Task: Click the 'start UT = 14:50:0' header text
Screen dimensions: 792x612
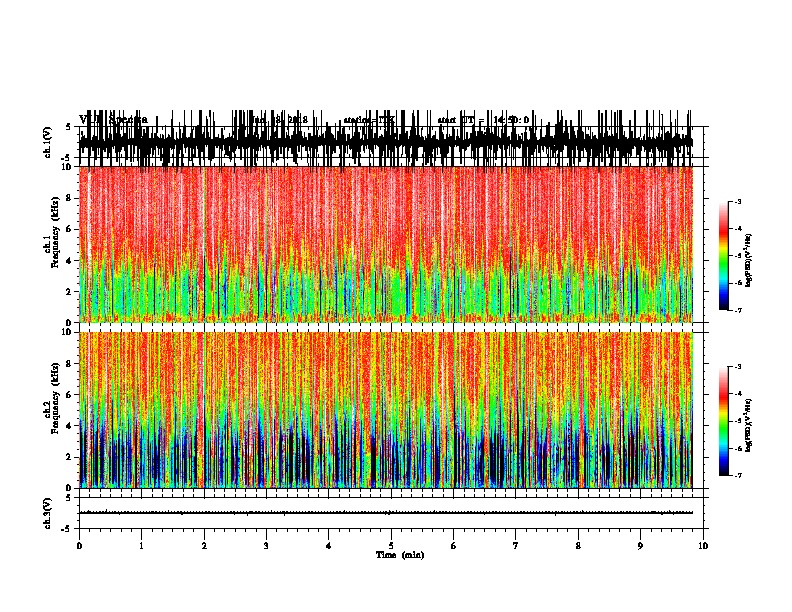Action: 483,120
